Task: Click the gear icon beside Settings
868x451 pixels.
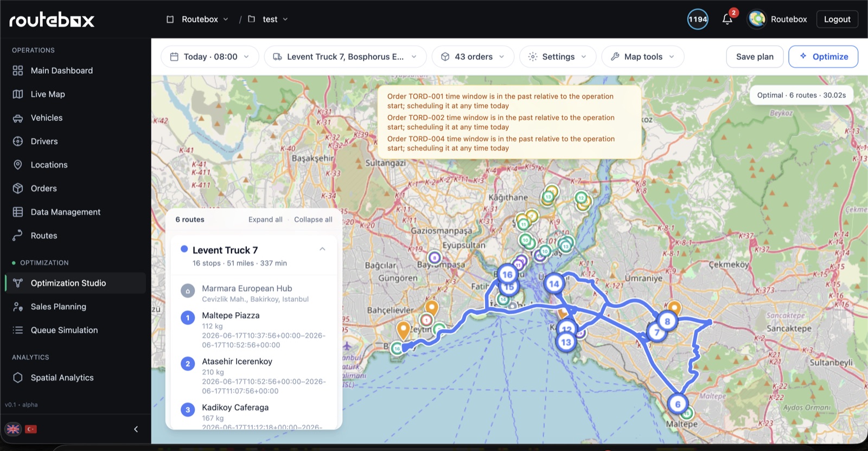Action: click(533, 57)
